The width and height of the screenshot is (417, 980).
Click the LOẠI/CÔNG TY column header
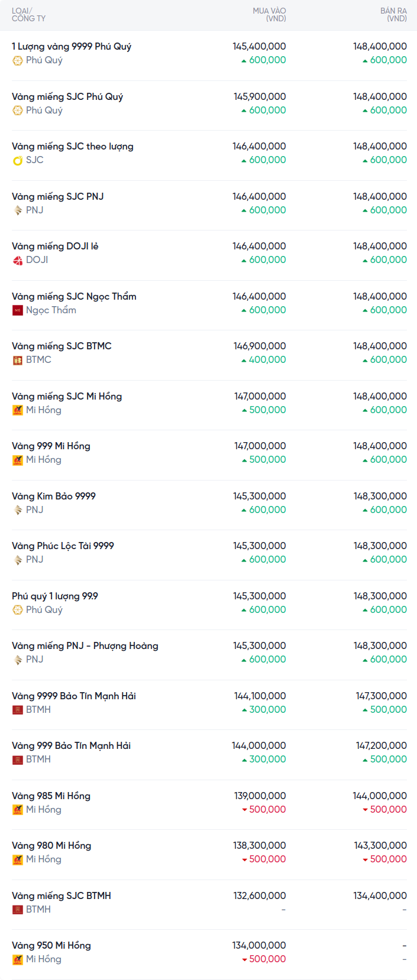28,15
